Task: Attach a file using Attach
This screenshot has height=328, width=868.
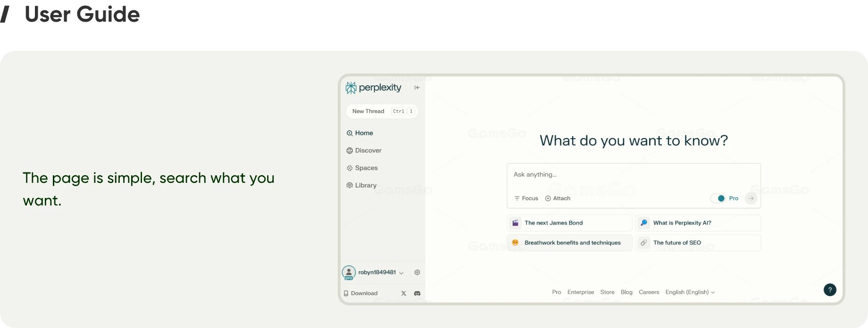Action: [x=558, y=198]
